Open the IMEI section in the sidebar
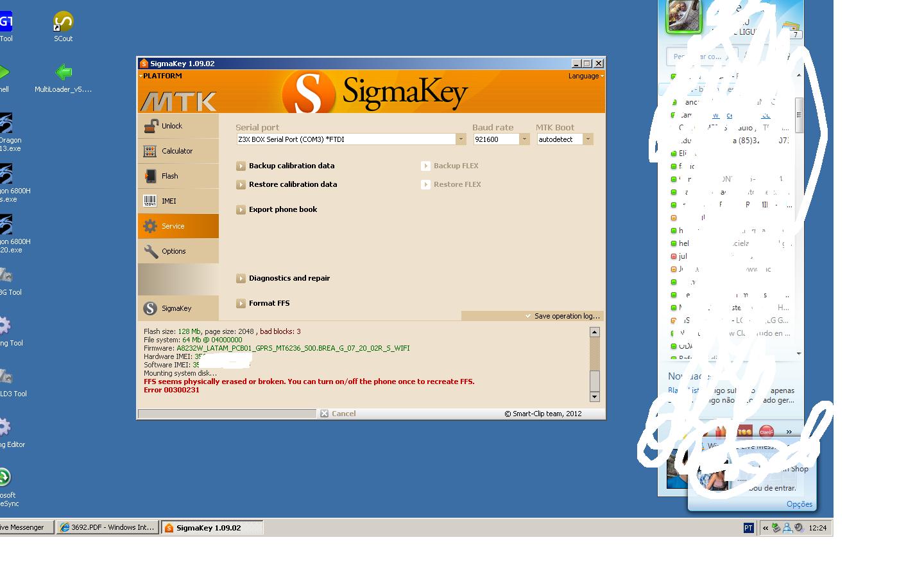This screenshot has height=578, width=924. [x=178, y=201]
